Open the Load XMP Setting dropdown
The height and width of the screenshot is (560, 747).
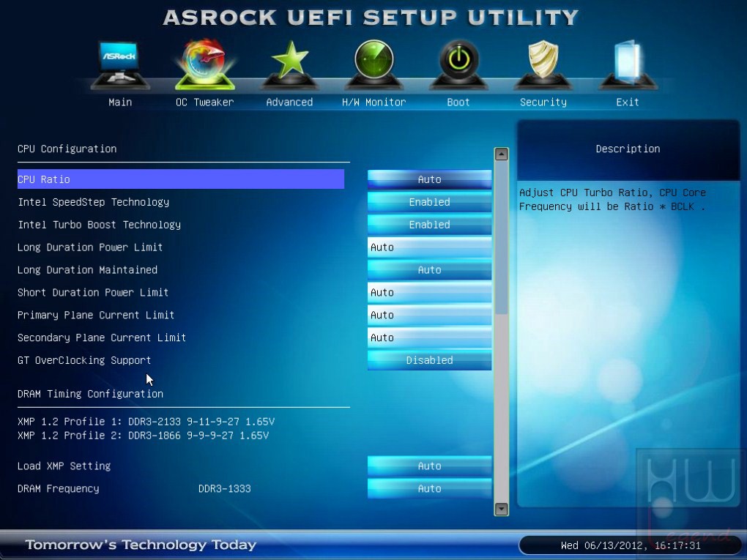429,466
